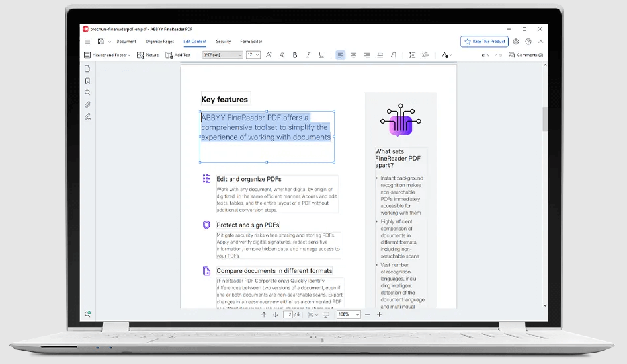This screenshot has height=364, width=627.
Task: Expand the font size dropdown
Action: click(253, 55)
